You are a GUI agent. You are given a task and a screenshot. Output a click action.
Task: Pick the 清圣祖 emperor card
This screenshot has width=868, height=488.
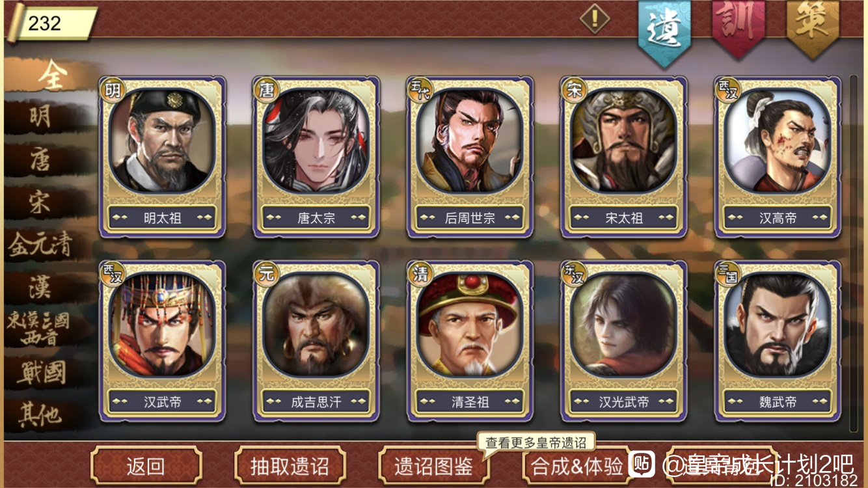pyautogui.click(x=470, y=340)
